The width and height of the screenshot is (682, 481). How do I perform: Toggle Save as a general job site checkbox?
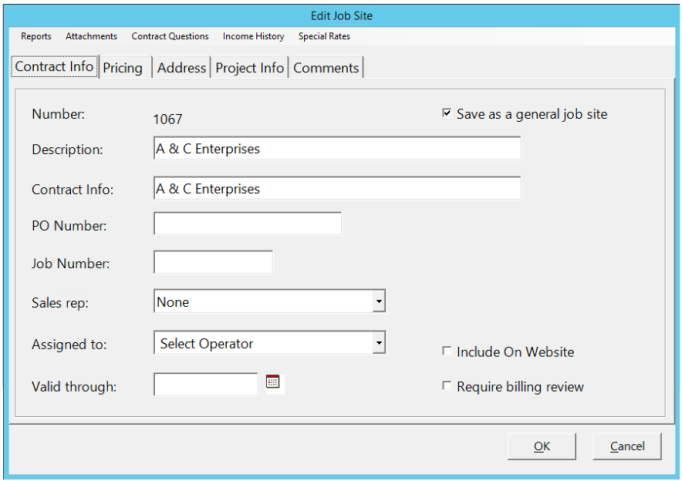point(446,113)
